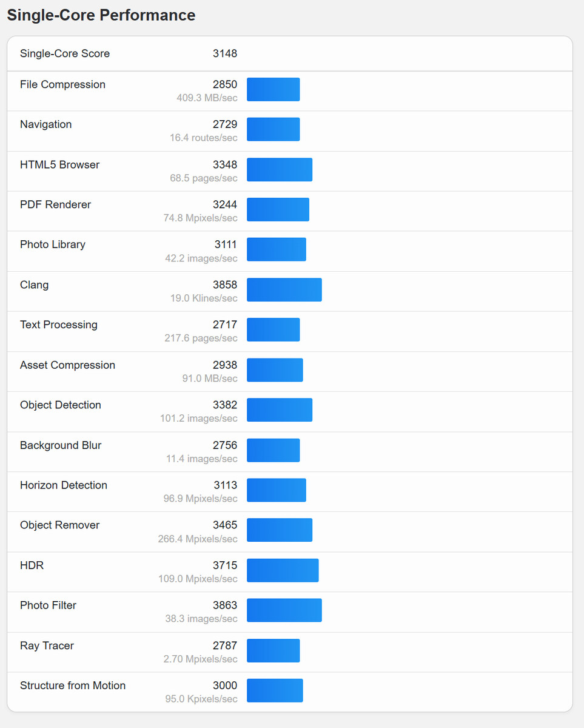The width and height of the screenshot is (584, 728).
Task: Select the HDR benchmark label
Action: click(x=32, y=565)
